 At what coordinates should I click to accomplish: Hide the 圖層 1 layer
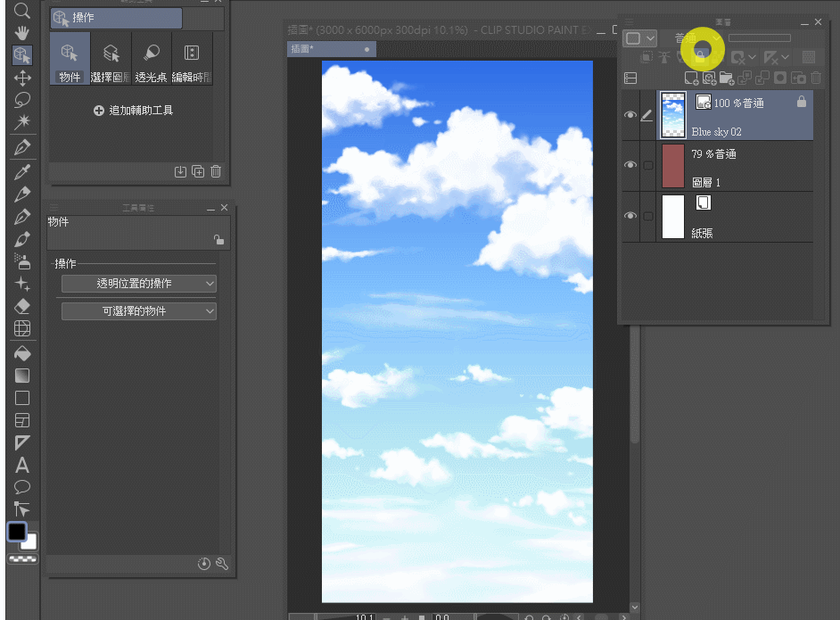pos(630,164)
